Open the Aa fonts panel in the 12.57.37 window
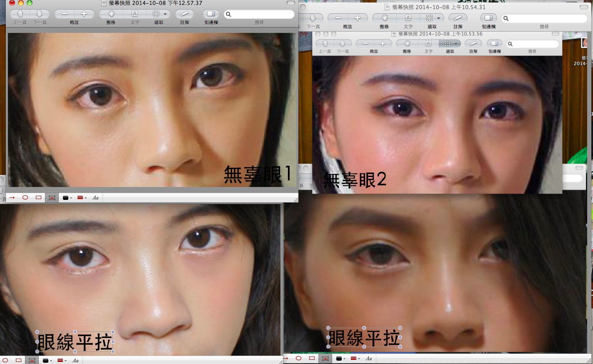The width and height of the screenshot is (593, 364). coord(95,198)
